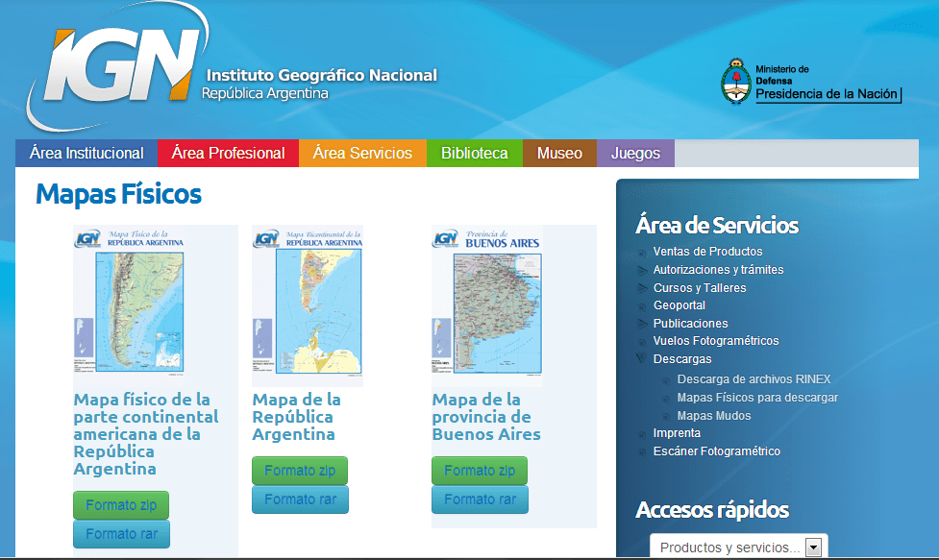Open the Geoportal link
The width and height of the screenshot is (939, 560).
click(x=680, y=304)
